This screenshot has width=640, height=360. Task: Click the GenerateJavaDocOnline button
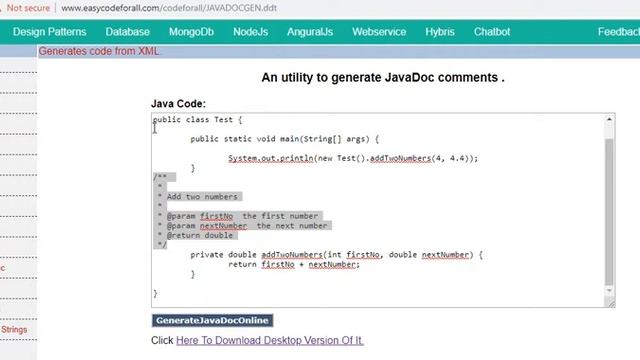point(212,320)
